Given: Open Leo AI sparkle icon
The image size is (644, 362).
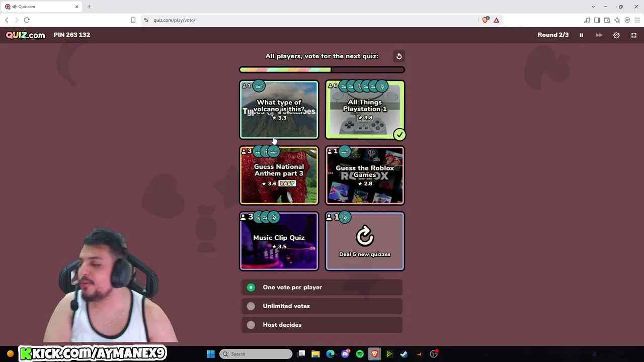Looking at the screenshot, I should (x=617, y=20).
